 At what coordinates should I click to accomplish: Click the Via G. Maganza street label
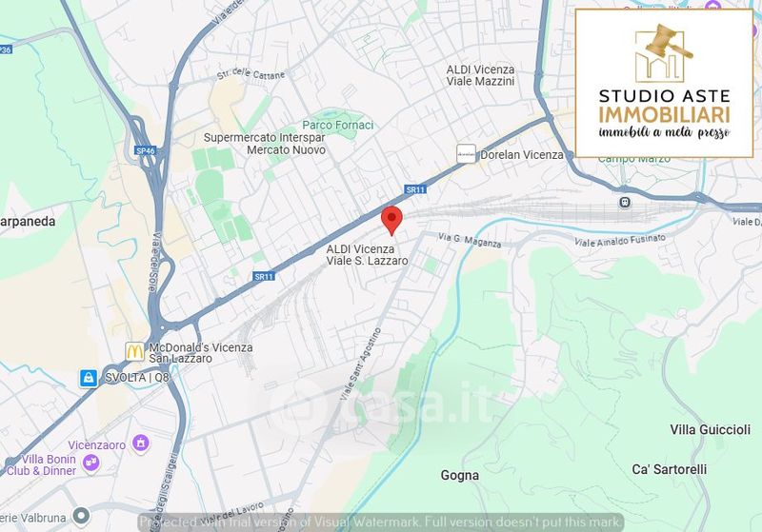tap(470, 240)
